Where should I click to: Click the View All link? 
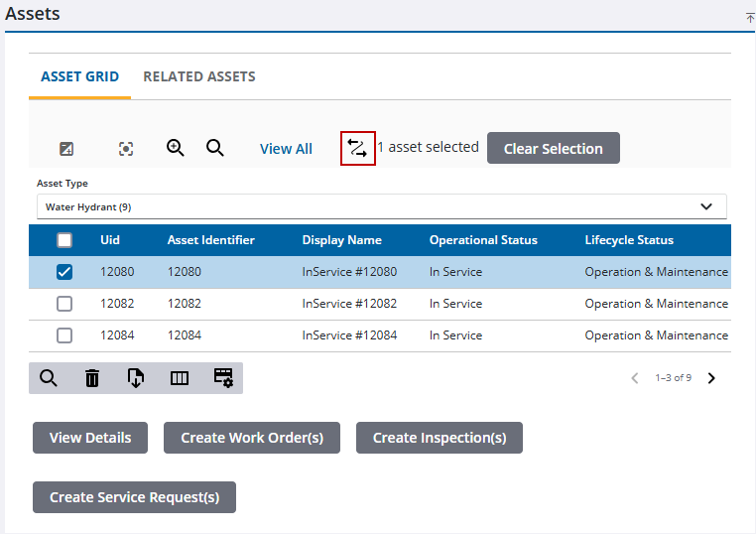(286, 149)
